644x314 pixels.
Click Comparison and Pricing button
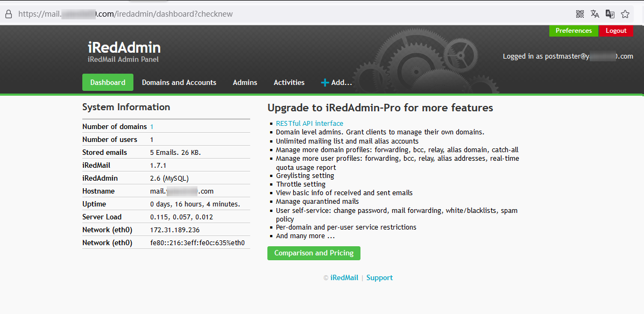click(314, 253)
